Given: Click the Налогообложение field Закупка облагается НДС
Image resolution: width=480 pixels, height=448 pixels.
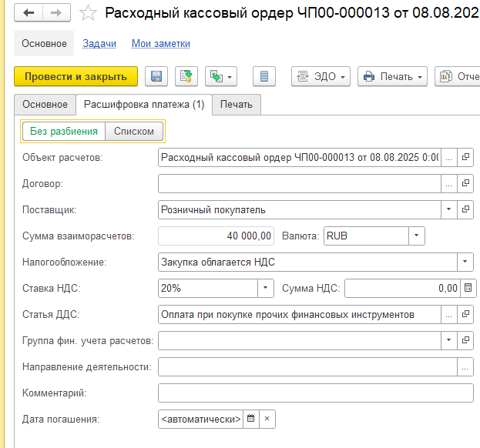Looking at the screenshot, I should 307,262.
